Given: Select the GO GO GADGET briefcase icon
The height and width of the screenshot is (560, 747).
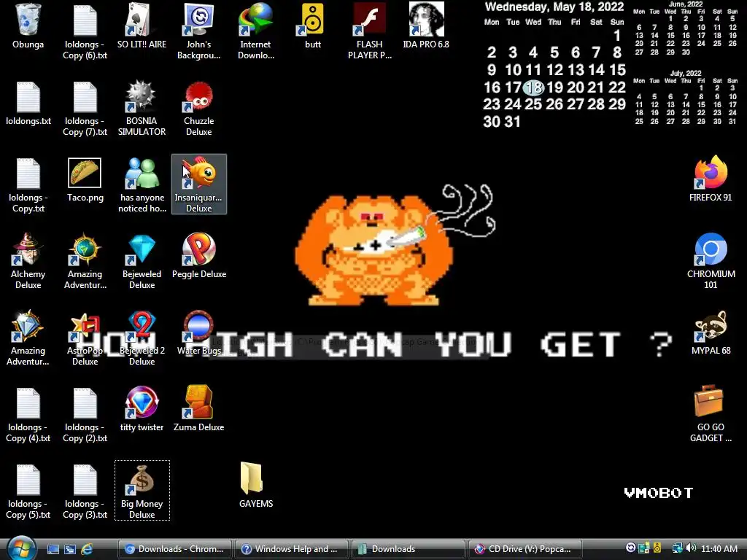Looking at the screenshot, I should (711, 414).
